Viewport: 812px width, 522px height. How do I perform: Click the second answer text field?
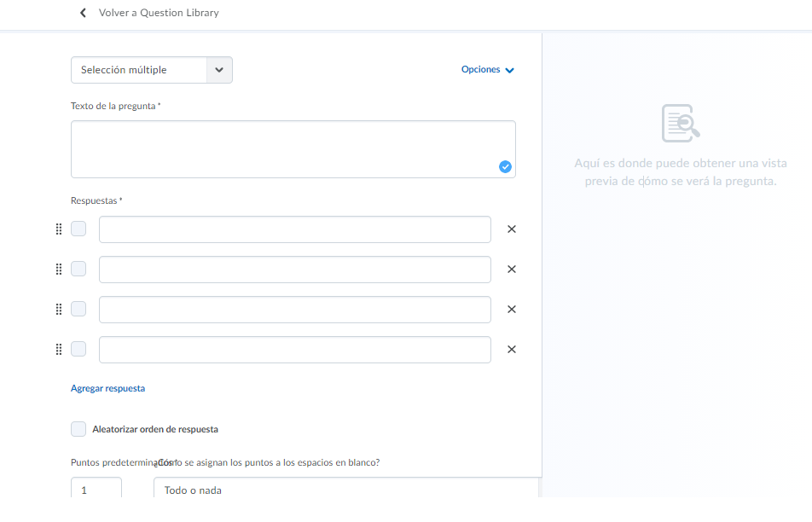tap(294, 270)
